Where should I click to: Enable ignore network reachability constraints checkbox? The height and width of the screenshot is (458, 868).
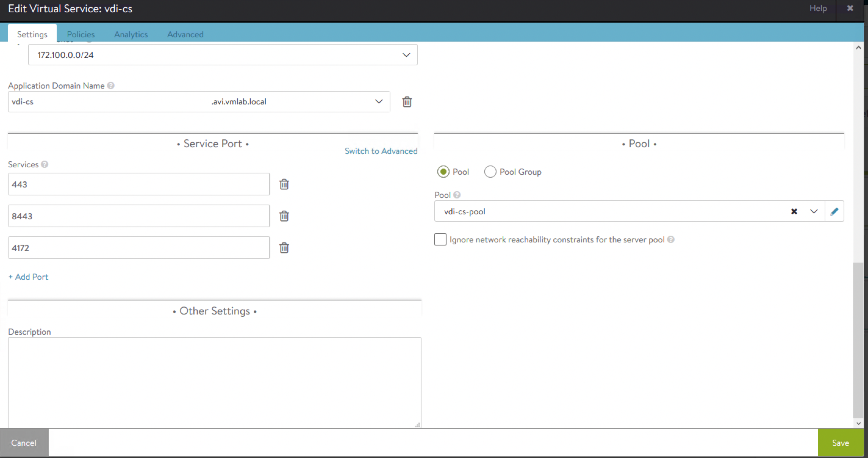[x=440, y=239]
